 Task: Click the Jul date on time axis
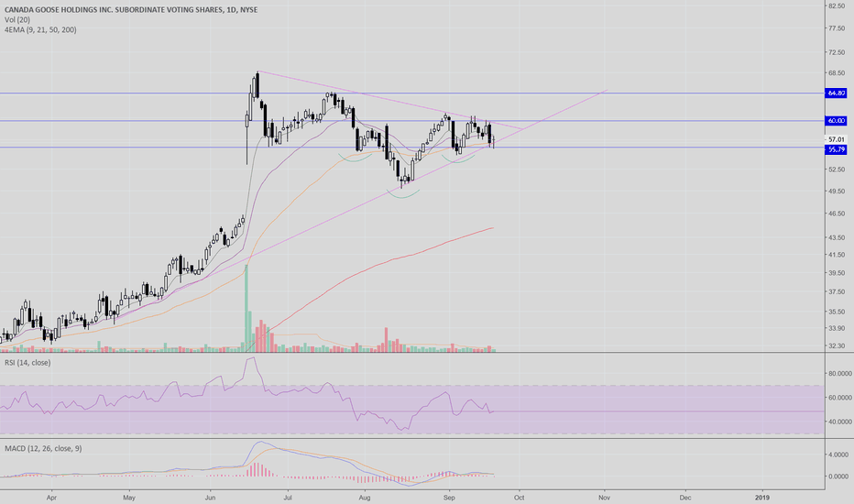288,498
